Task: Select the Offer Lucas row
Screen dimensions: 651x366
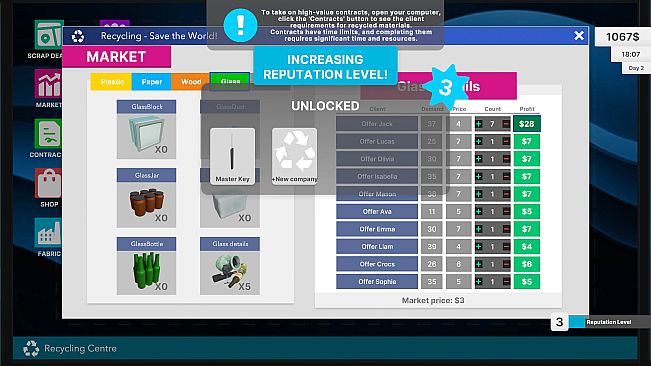Action: [x=377, y=141]
